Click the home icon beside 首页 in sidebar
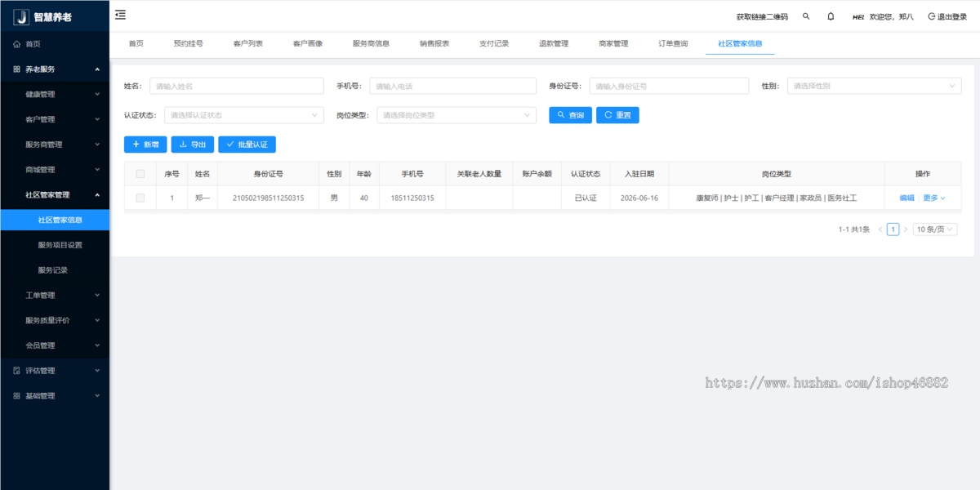This screenshot has width=980, height=490. (x=17, y=44)
